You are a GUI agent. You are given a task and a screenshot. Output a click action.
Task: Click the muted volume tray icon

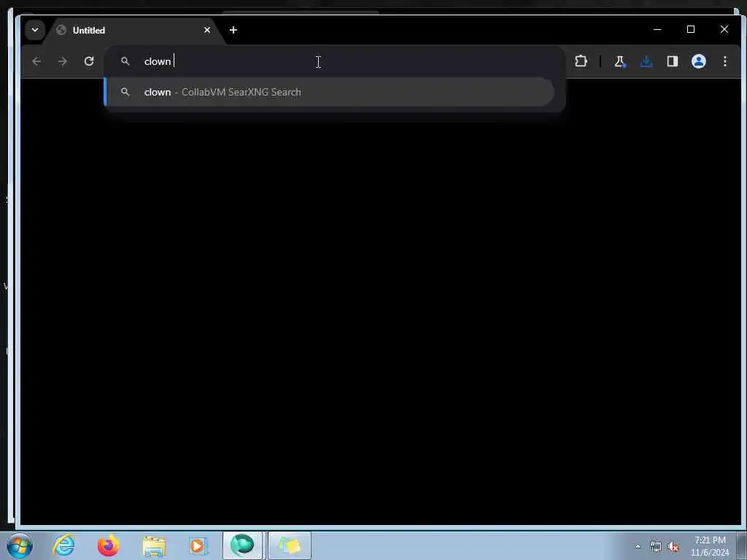(673, 546)
